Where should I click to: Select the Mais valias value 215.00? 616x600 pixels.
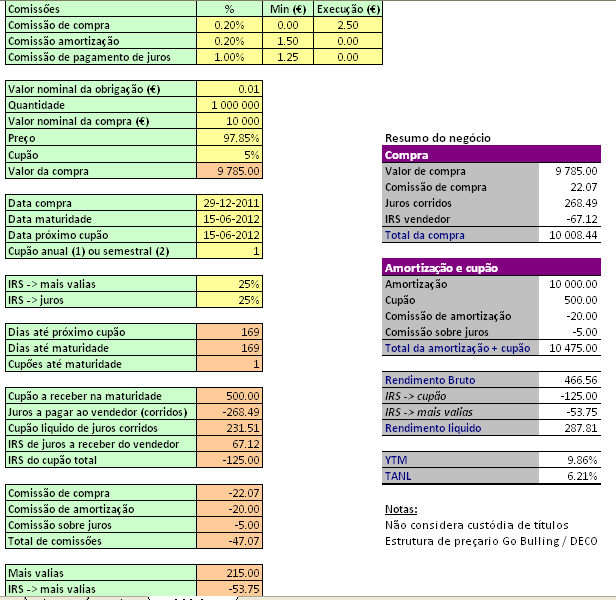coord(229,573)
